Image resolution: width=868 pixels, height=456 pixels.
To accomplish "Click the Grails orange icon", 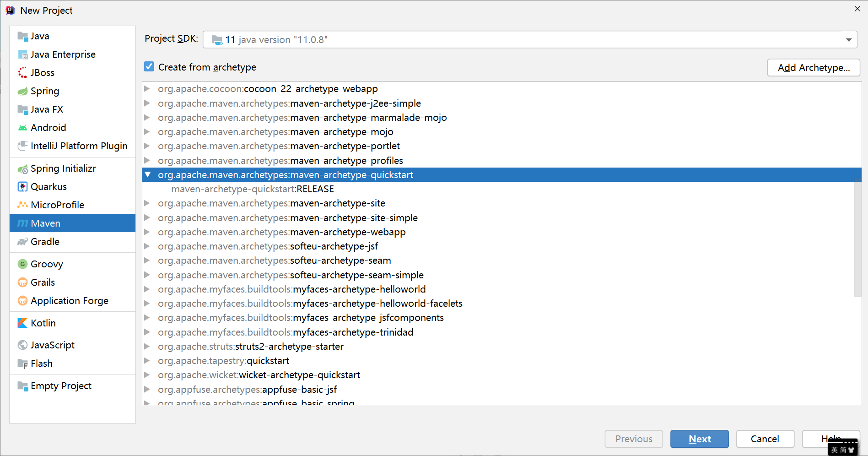I will (22, 282).
